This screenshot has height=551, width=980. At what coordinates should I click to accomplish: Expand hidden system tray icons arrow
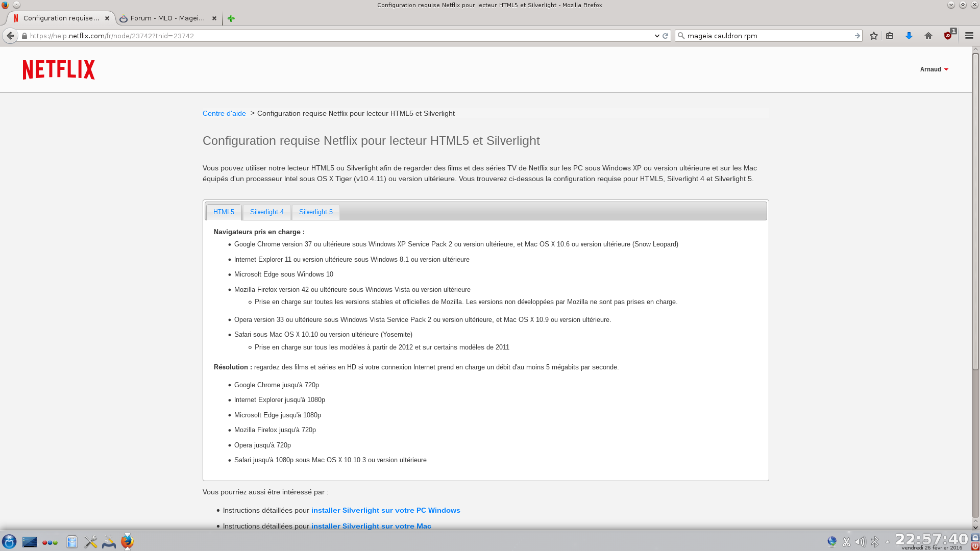(887, 542)
